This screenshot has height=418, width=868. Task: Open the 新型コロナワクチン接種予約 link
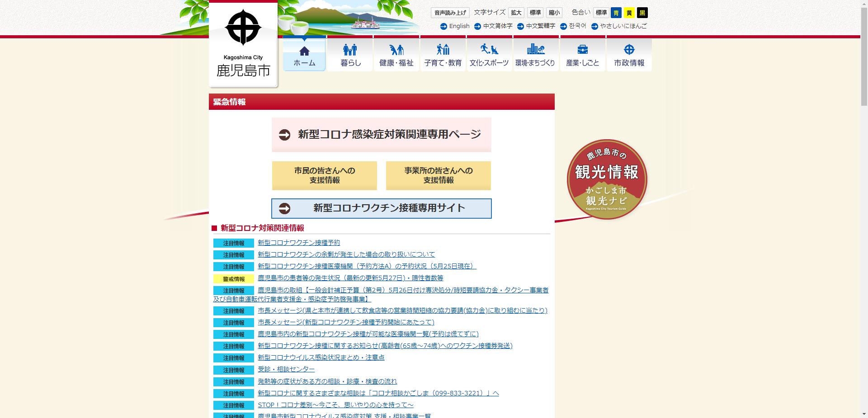299,243
